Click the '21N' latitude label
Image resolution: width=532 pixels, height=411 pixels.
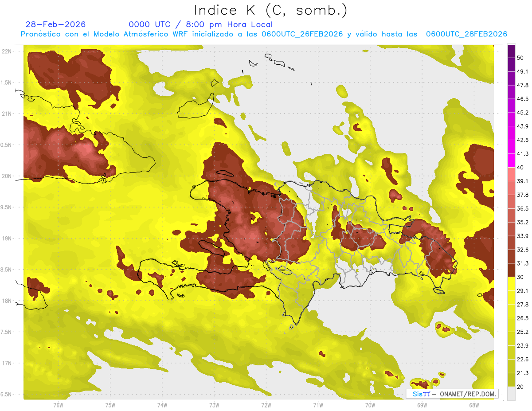7,114
